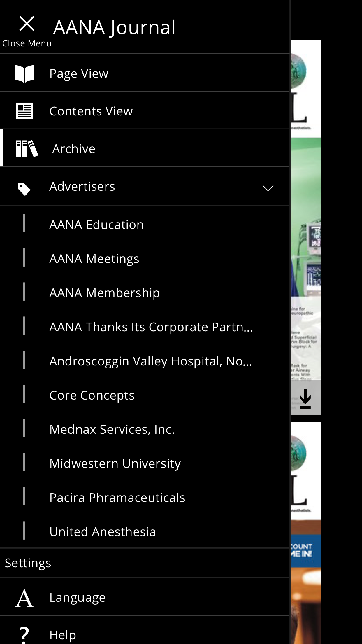Open Midwestern University advertiser
This screenshot has width=362, height=644.
115,463
